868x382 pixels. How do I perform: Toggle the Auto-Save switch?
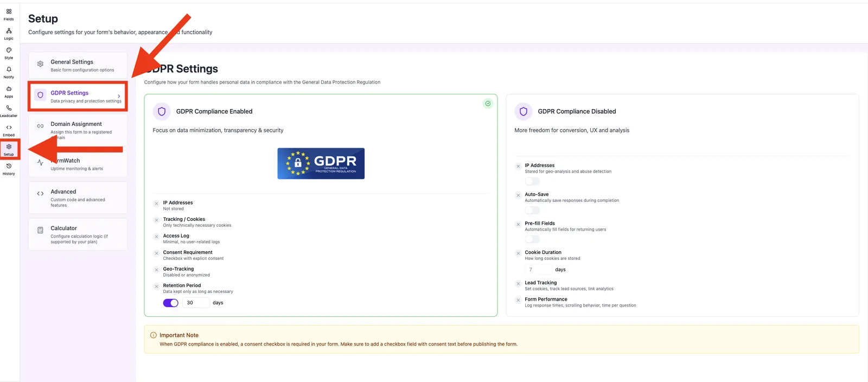tap(532, 210)
